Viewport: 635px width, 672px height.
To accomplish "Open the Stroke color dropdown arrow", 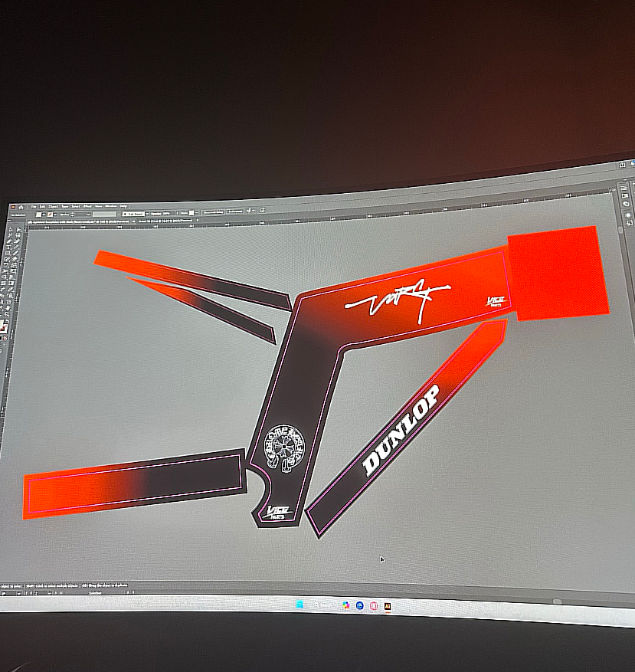I will (55, 215).
